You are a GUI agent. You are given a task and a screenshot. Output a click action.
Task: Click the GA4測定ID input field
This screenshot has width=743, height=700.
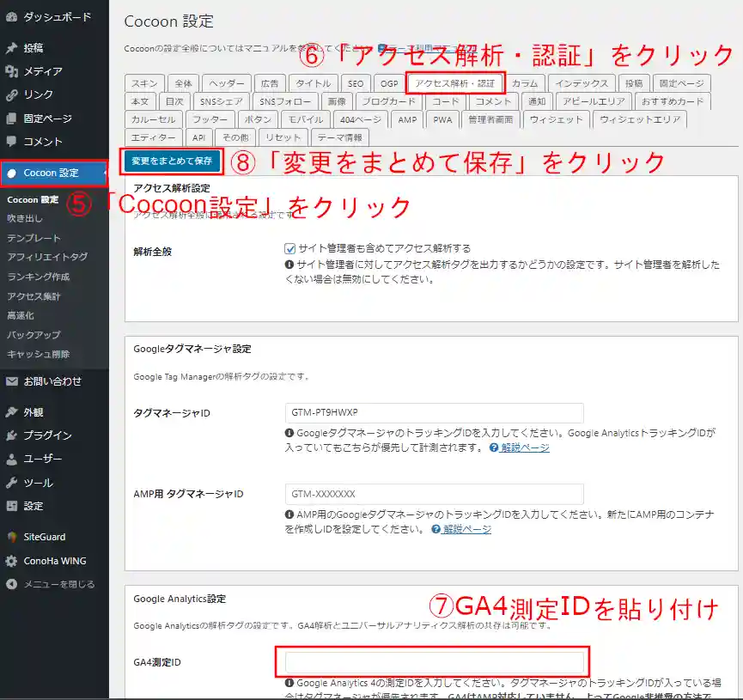click(x=434, y=662)
